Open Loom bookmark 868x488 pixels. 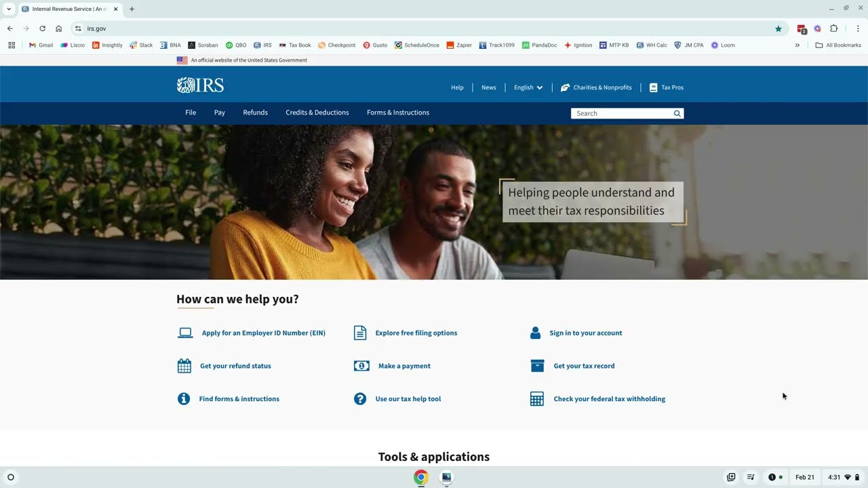click(x=723, y=45)
